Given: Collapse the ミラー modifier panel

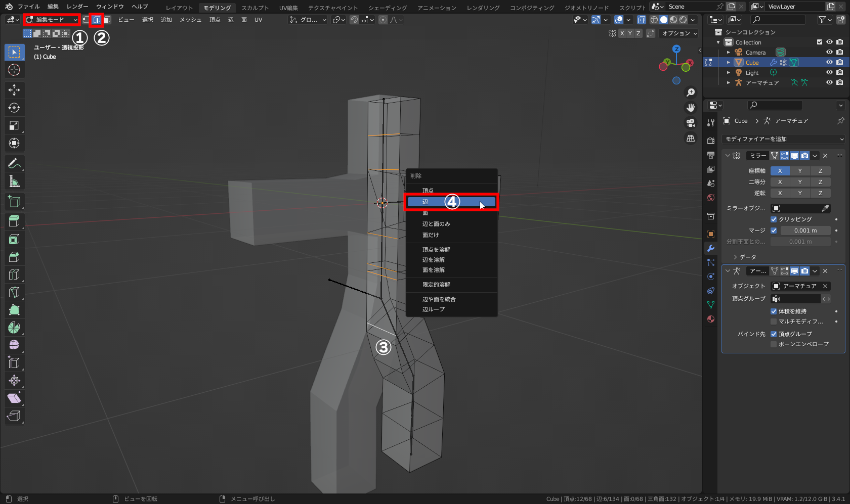Looking at the screenshot, I should coord(728,156).
